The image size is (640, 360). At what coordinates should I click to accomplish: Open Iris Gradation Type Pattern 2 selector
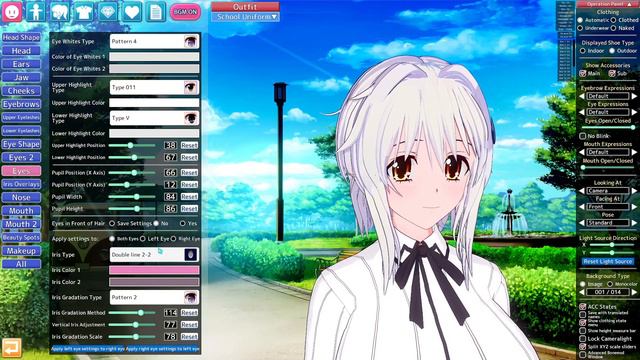154,298
